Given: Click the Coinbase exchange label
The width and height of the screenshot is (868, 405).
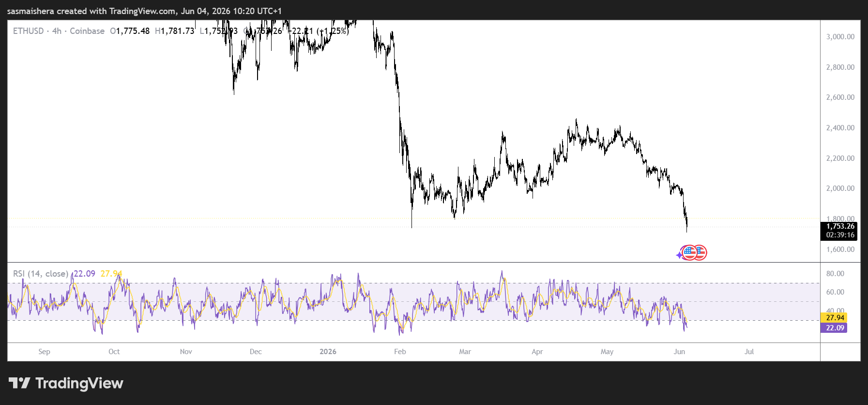Looking at the screenshot, I should coord(87,31).
